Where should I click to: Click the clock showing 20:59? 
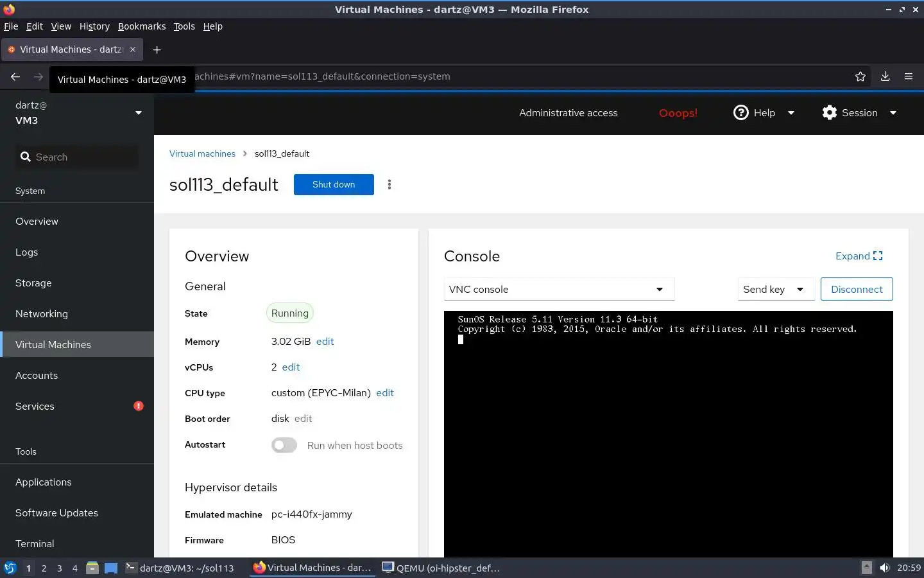(x=909, y=568)
